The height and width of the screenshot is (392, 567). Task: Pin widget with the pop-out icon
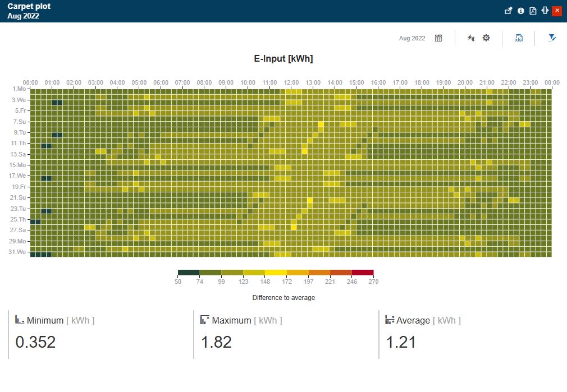[509, 11]
